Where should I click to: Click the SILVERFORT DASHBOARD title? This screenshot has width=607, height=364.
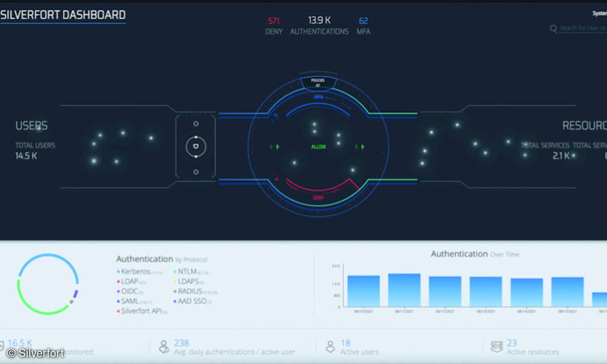63,15
